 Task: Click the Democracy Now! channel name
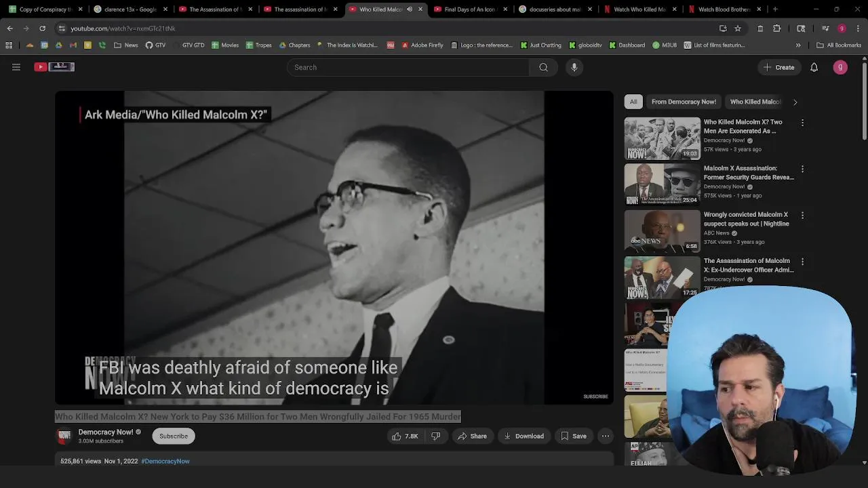[x=105, y=432]
